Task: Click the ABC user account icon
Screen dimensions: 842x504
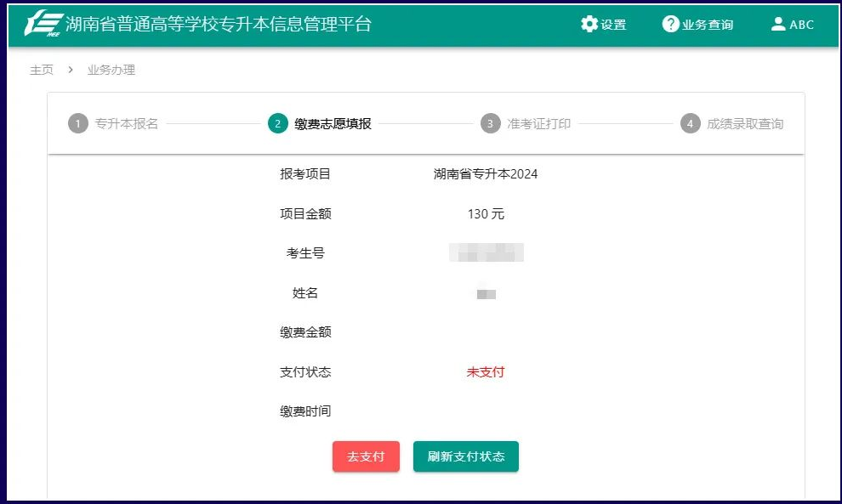Action: 779,25
